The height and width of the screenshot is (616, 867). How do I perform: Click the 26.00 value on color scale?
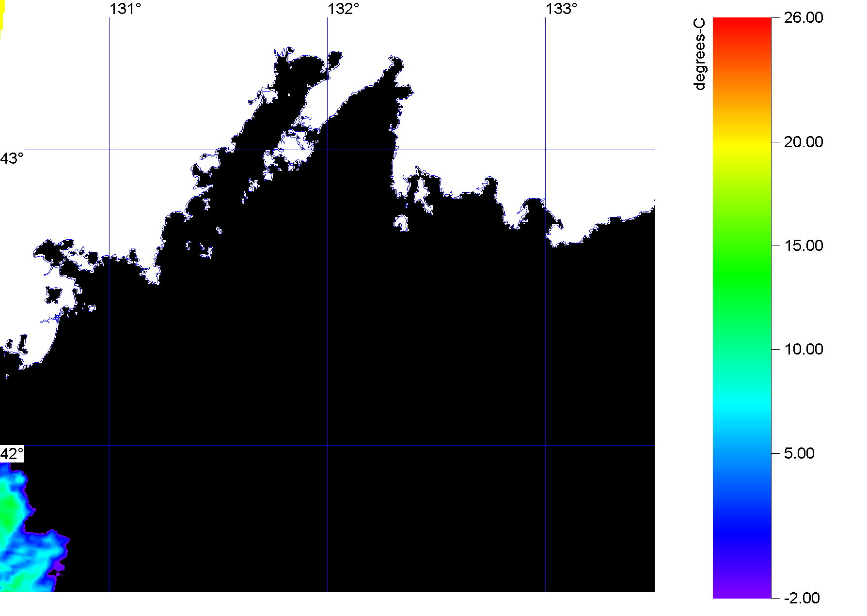click(804, 18)
